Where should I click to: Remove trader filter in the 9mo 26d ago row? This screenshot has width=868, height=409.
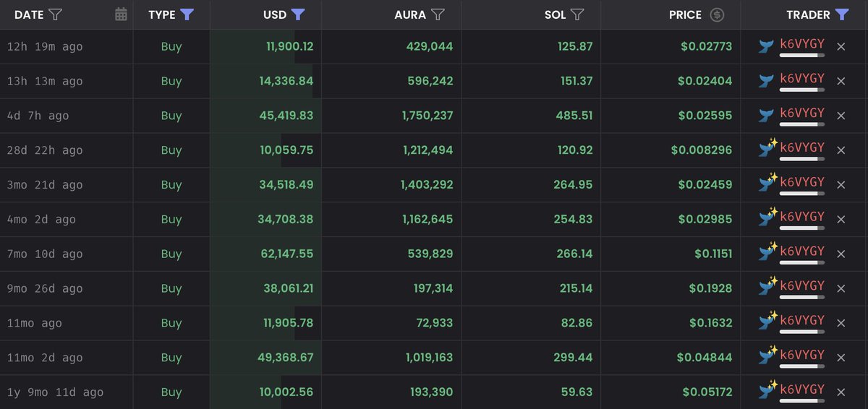(841, 289)
